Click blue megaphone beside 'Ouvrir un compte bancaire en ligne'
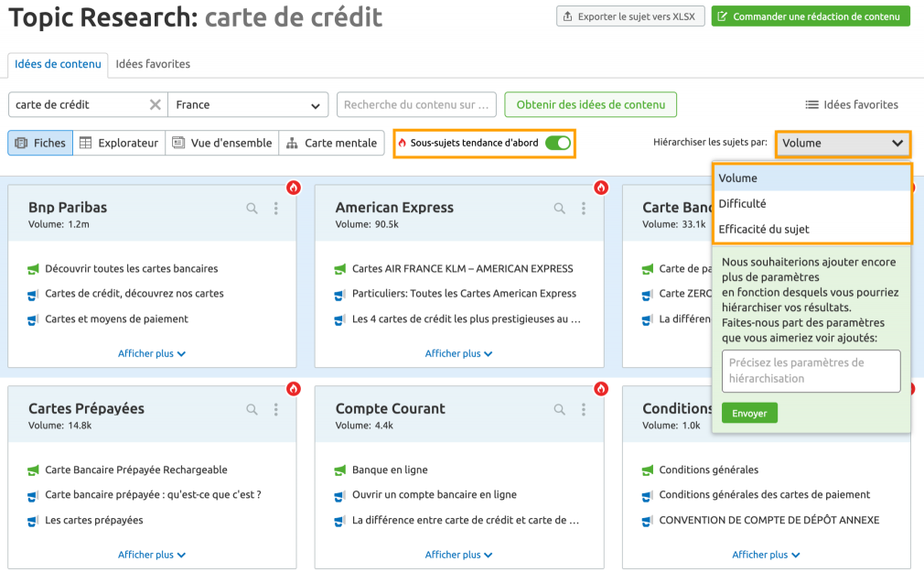 point(340,495)
